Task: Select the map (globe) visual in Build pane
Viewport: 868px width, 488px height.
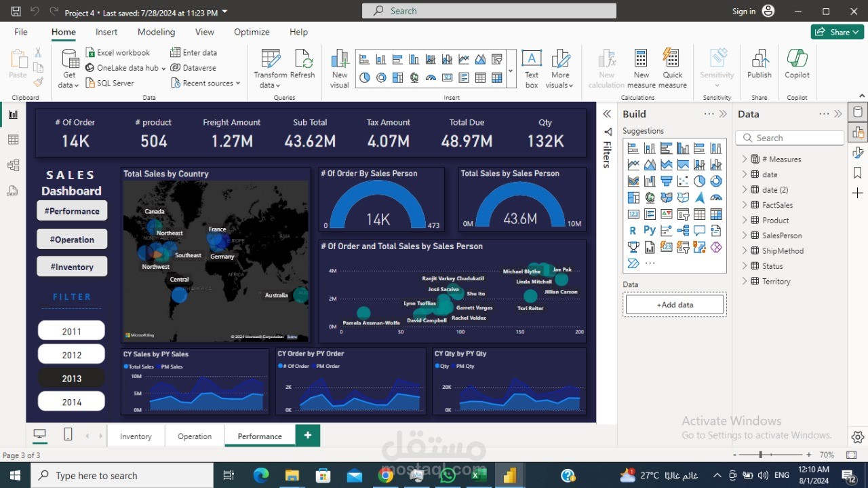Action: coord(650,198)
